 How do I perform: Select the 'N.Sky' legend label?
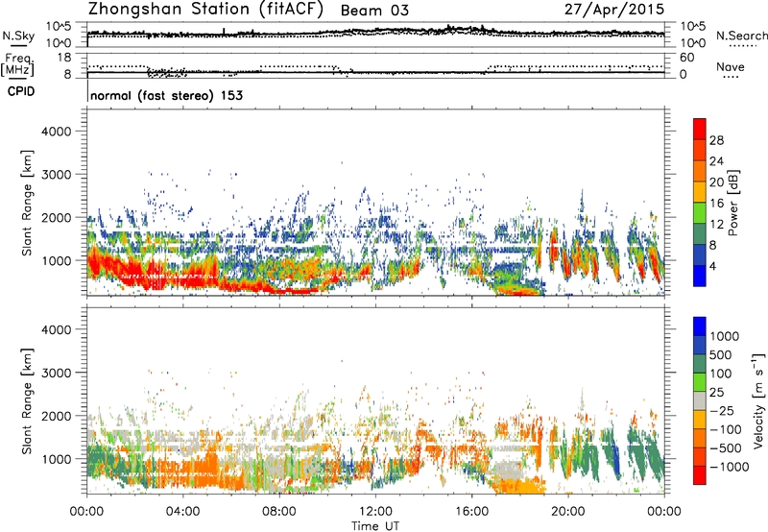tap(18, 36)
